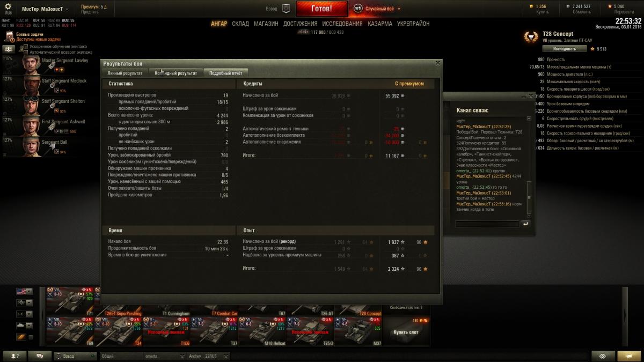Click the Купить слот button
The height and width of the screenshot is (362, 644).
click(x=406, y=331)
